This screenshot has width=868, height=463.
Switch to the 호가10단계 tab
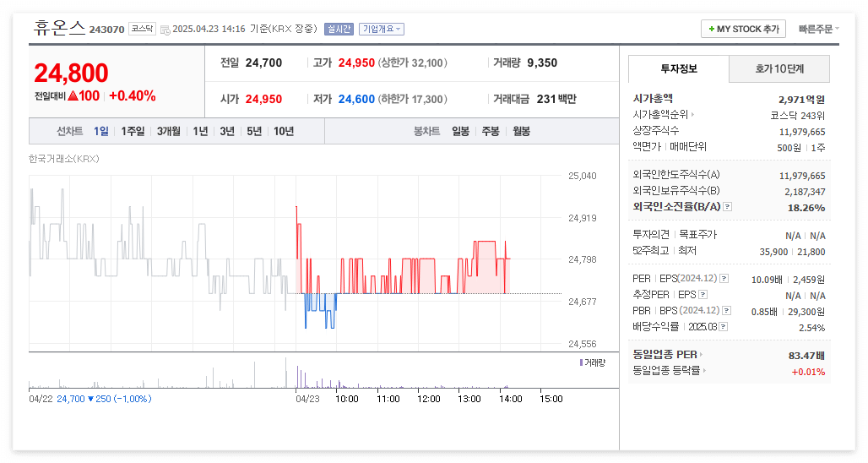coord(779,68)
